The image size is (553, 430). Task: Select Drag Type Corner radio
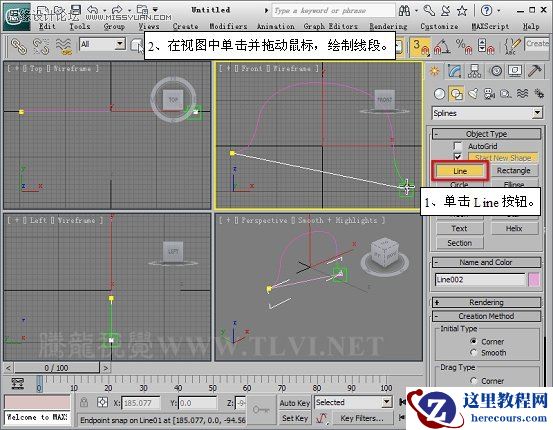pyautogui.click(x=474, y=381)
